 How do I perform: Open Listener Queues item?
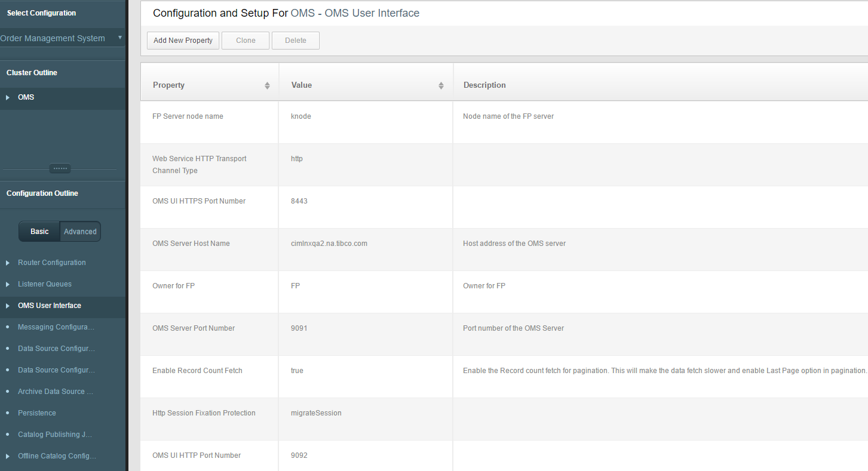pyautogui.click(x=45, y=284)
